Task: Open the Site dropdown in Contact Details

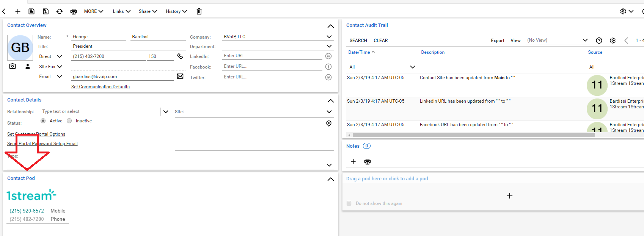Action: point(329,112)
